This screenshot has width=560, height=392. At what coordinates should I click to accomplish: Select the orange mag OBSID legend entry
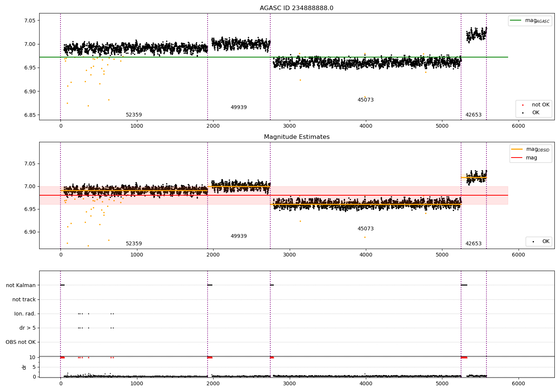(x=531, y=149)
